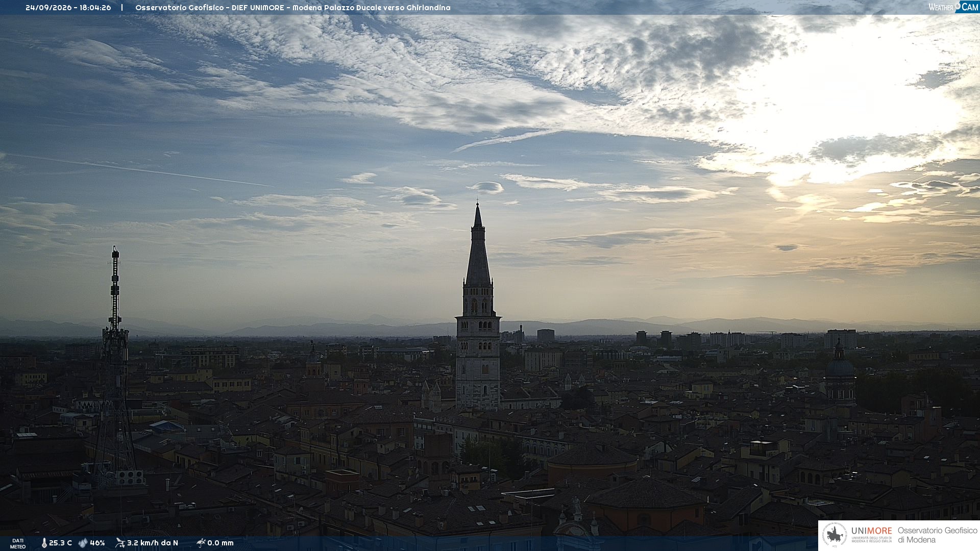Click the church dome on the right
Image resolution: width=980 pixels, height=551 pixels.
point(840,366)
